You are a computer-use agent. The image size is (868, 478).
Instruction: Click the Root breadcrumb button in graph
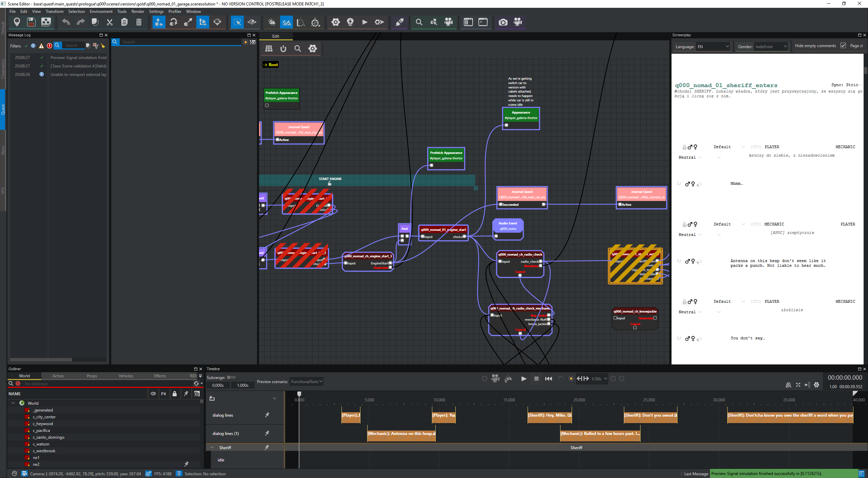point(271,65)
